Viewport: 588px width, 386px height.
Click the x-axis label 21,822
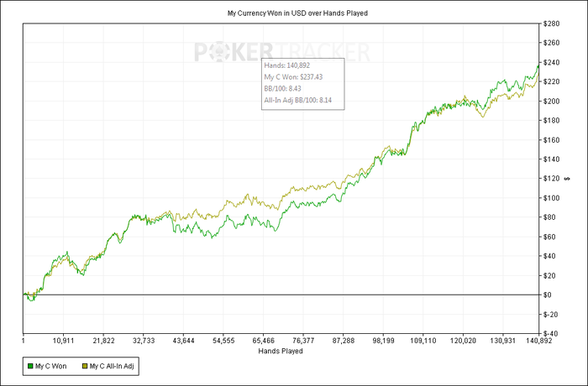point(103,341)
